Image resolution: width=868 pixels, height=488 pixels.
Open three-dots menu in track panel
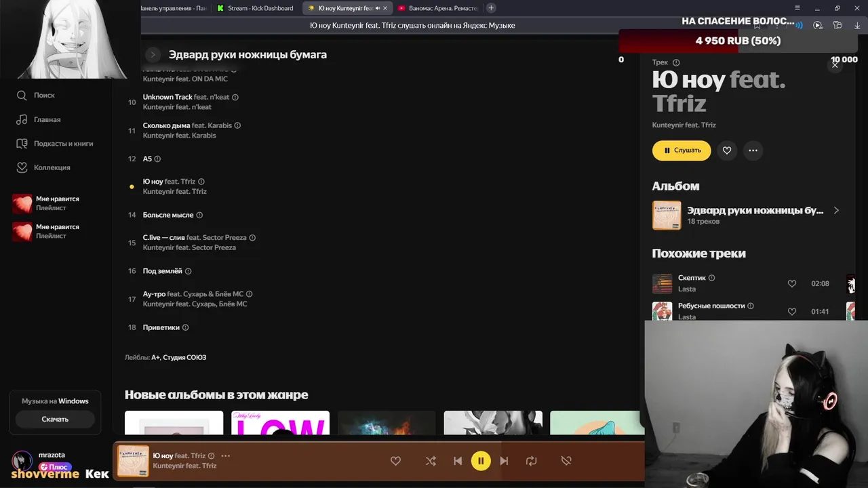tap(753, 150)
